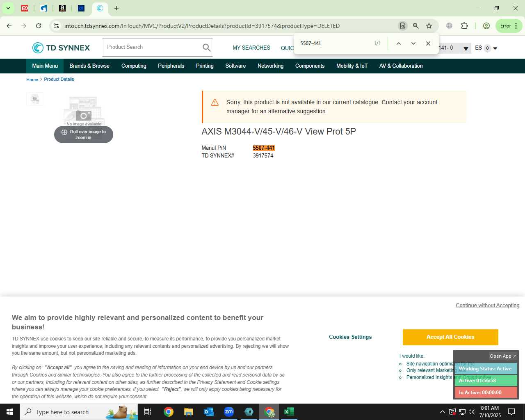Open Outlook from the taskbar
This screenshot has width=525, height=420.
[209, 412]
